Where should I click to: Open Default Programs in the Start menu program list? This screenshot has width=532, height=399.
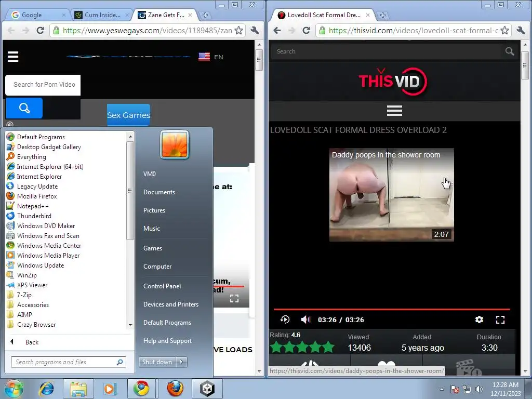(x=41, y=137)
